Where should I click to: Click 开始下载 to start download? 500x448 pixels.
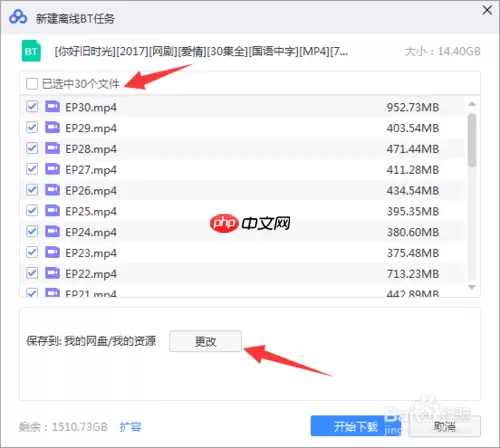coord(356,426)
